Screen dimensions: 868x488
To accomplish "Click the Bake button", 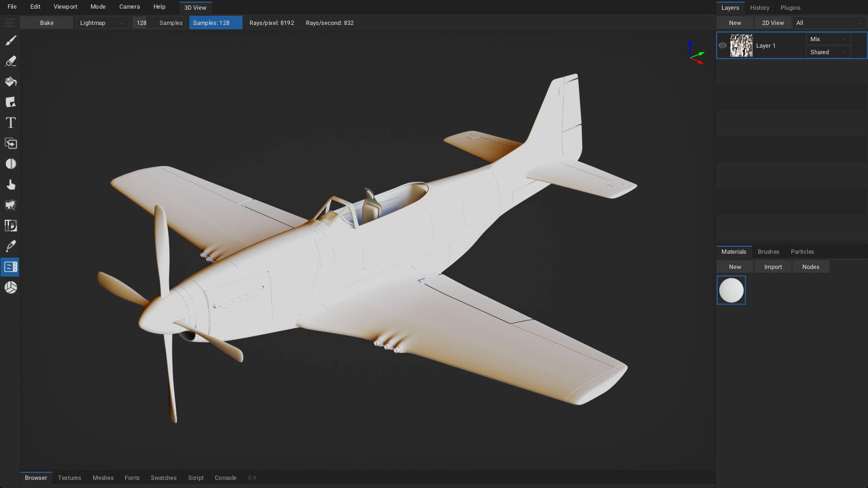I will point(47,23).
